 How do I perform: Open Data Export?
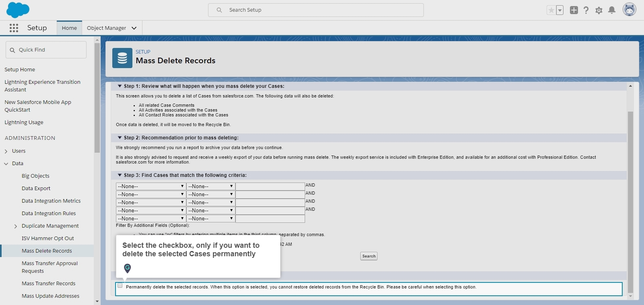pyautogui.click(x=36, y=188)
